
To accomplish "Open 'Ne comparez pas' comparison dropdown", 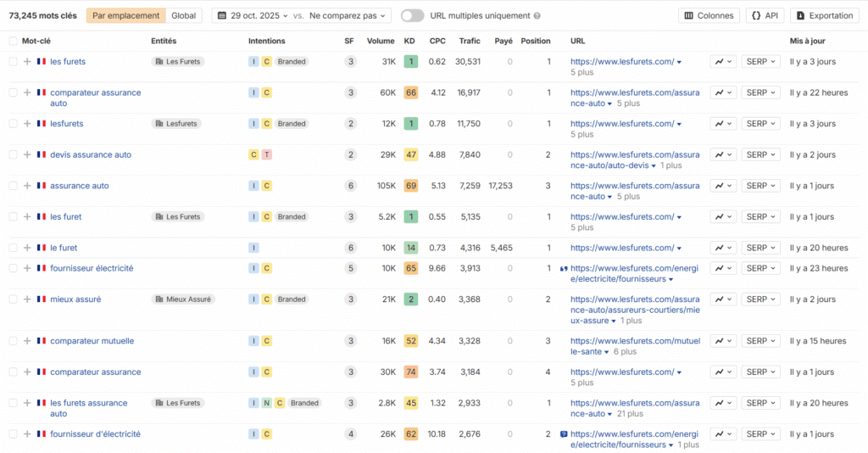I will [x=347, y=15].
